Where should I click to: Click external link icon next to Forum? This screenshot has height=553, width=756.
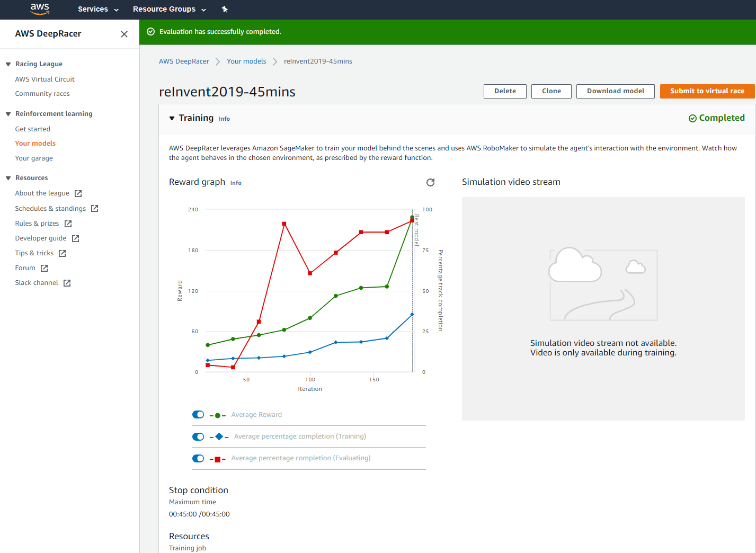(x=44, y=268)
